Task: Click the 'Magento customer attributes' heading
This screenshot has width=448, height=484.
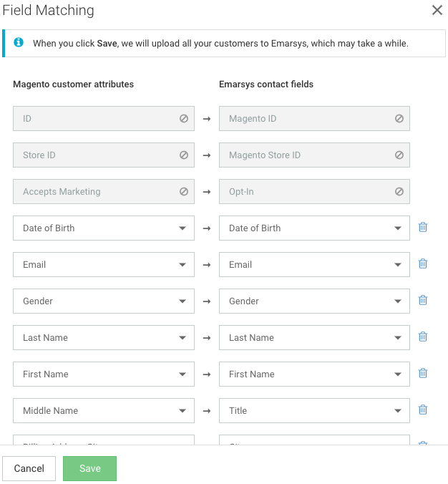Action: point(74,84)
